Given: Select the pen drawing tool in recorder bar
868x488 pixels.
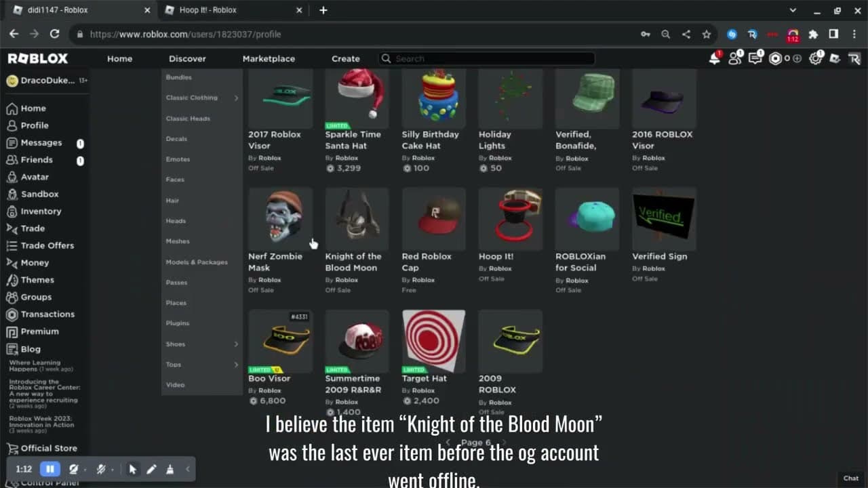Looking at the screenshot, I should (x=151, y=469).
